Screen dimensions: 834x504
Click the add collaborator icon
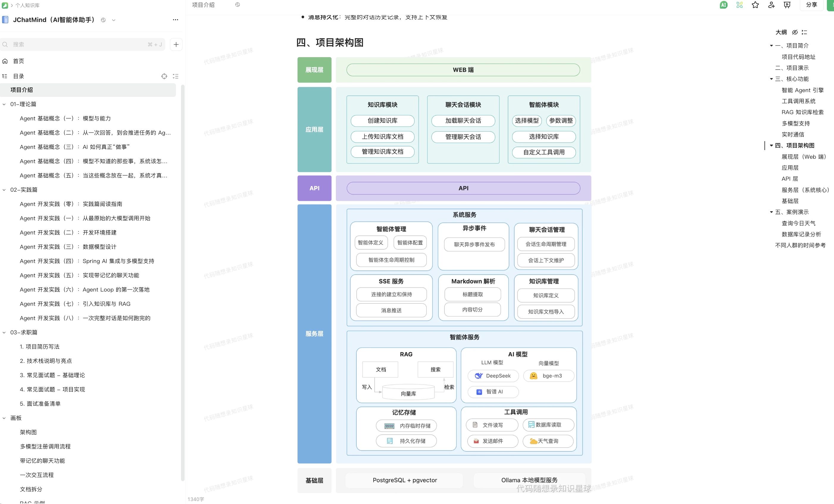(771, 5)
